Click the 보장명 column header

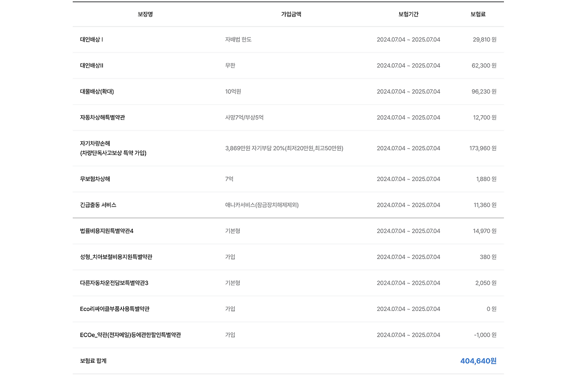pyautogui.click(x=144, y=14)
